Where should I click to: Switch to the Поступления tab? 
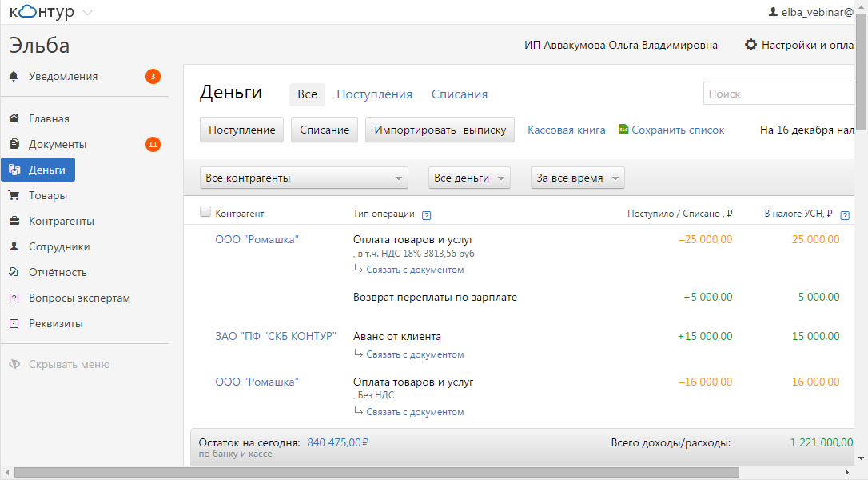pos(374,94)
